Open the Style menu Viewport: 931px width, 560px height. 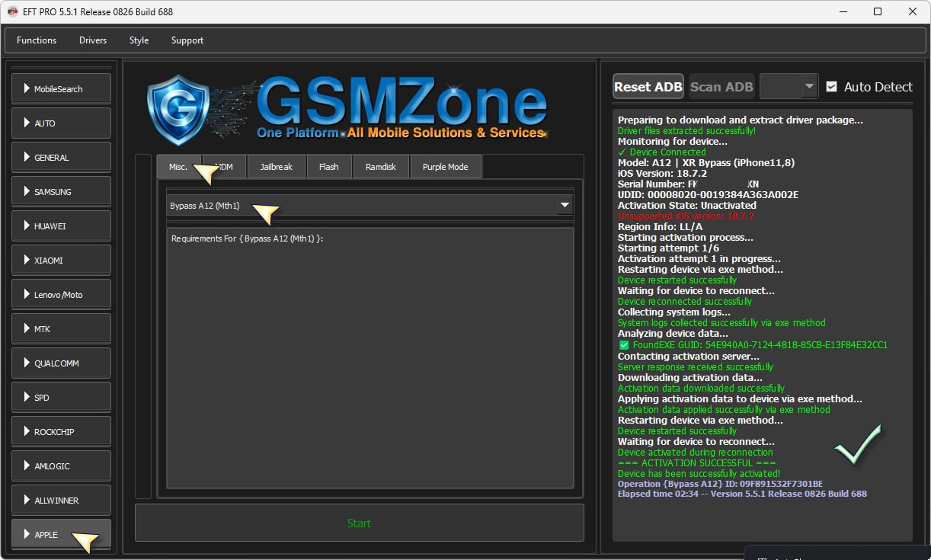[139, 40]
